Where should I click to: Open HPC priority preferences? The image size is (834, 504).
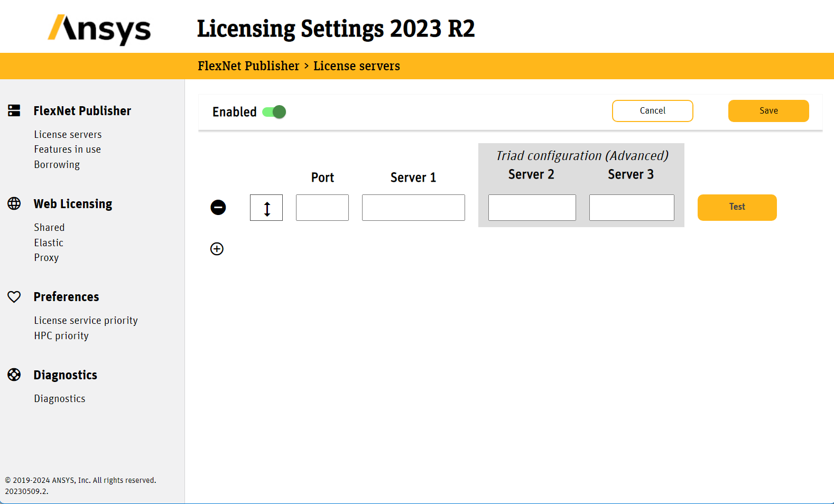tap(61, 336)
